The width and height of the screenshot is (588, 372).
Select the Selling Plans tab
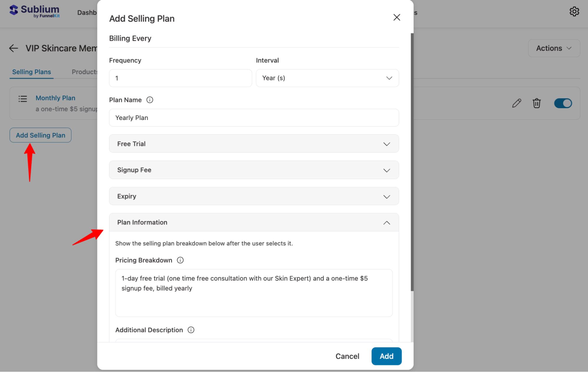pos(31,72)
